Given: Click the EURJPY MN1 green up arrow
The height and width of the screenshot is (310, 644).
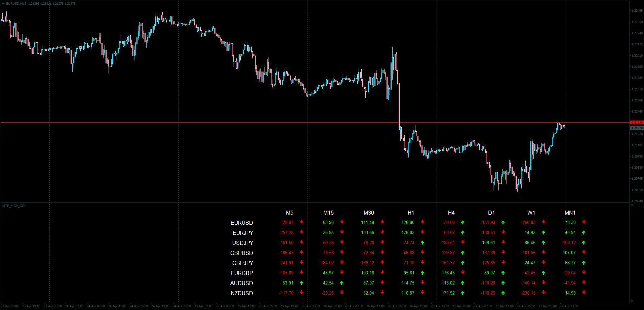Looking at the screenshot, I should (x=584, y=232).
